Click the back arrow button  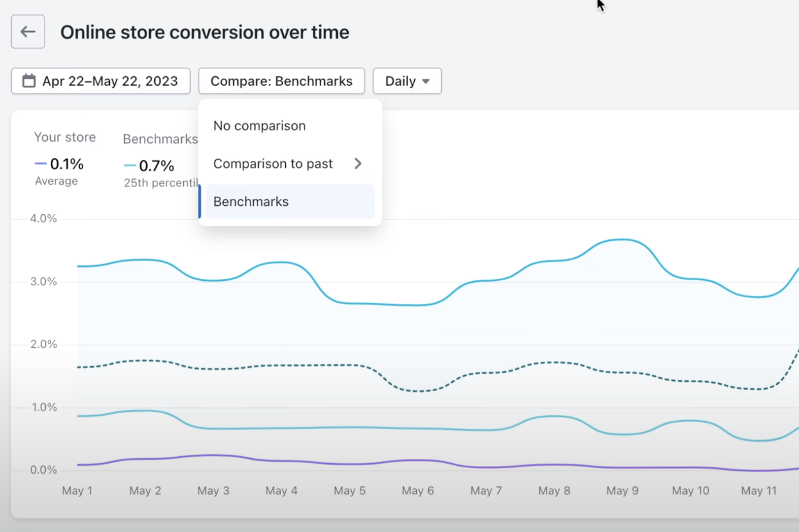[x=28, y=32]
